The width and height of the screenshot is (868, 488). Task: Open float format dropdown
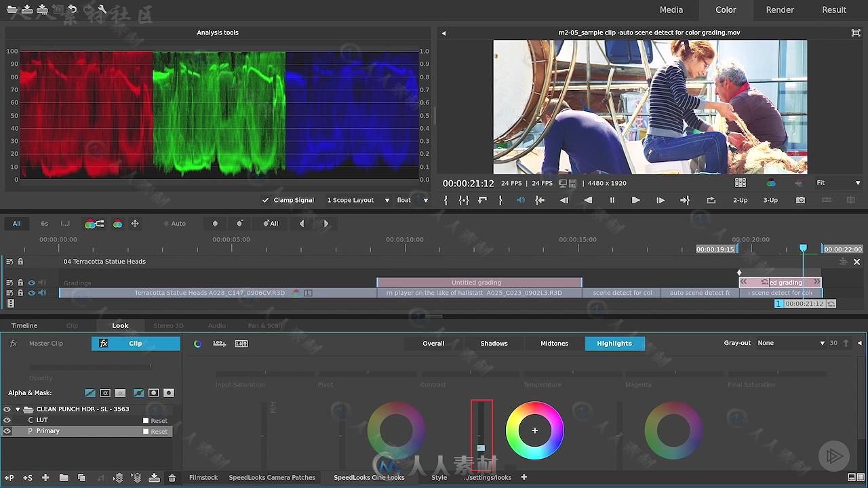click(x=412, y=200)
